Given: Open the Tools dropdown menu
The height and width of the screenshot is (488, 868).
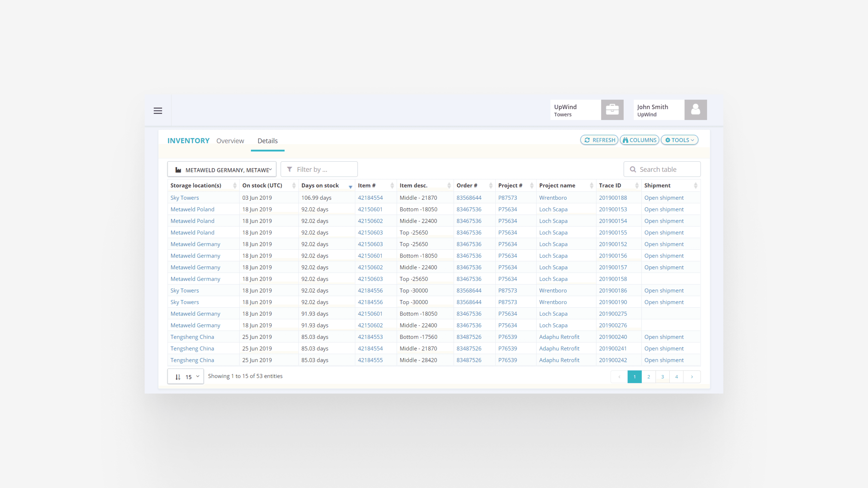Looking at the screenshot, I should 679,140.
